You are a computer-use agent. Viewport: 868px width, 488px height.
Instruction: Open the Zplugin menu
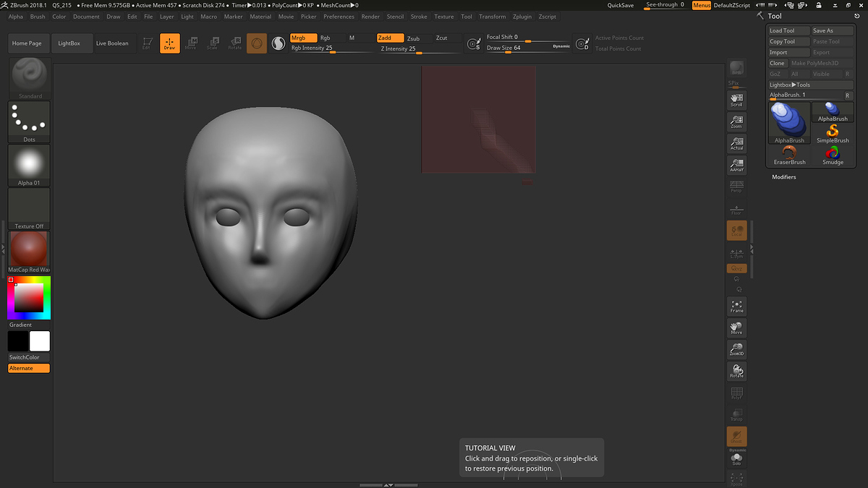[x=522, y=17]
